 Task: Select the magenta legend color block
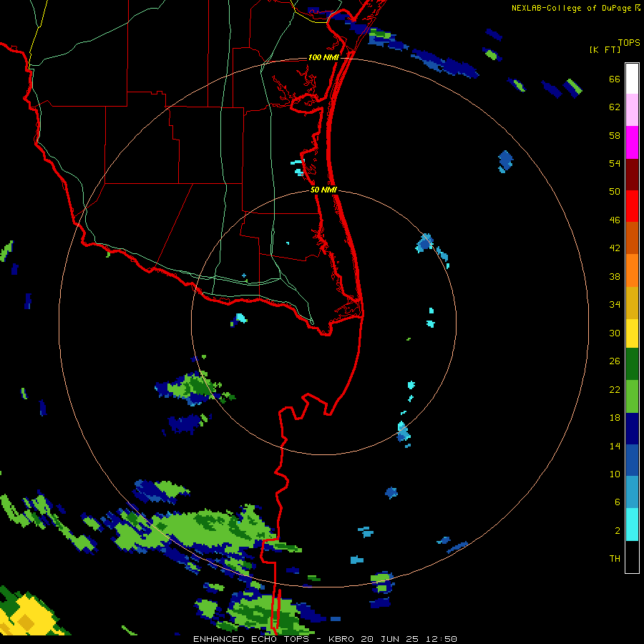pos(632,142)
